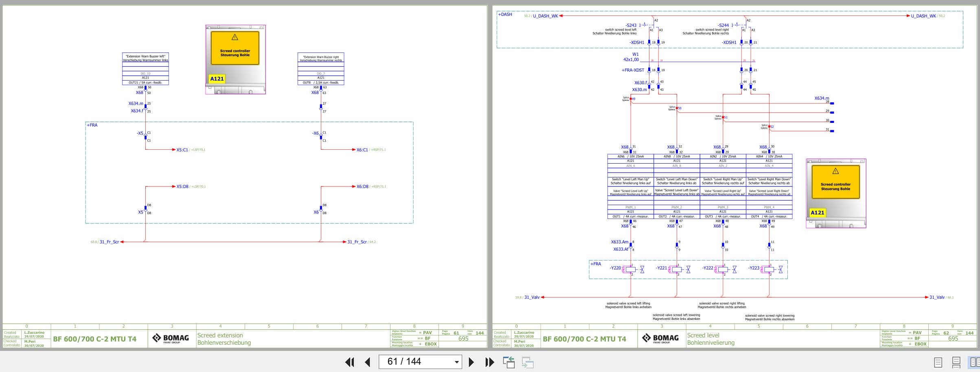This screenshot has width=980, height=372.
Task: Click the right 31_Valv reference 66.1
Action: (x=941, y=297)
